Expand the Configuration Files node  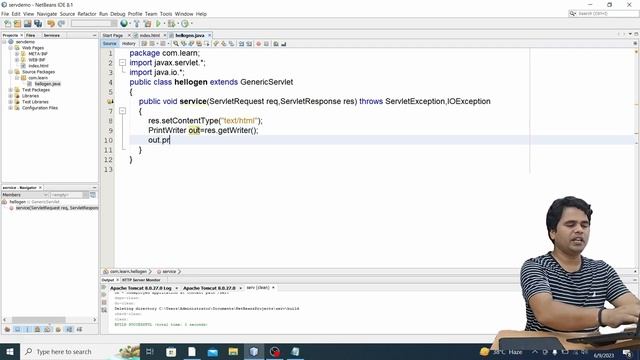11,108
